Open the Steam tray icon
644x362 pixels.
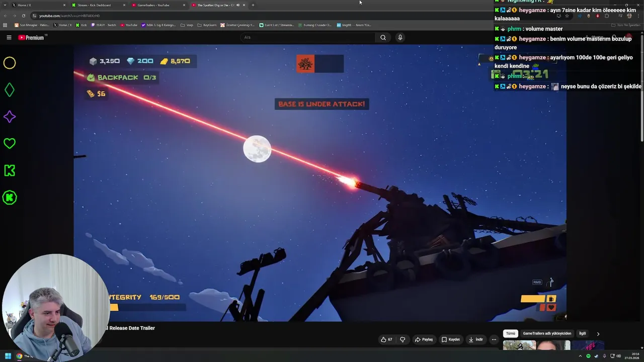coord(596,356)
